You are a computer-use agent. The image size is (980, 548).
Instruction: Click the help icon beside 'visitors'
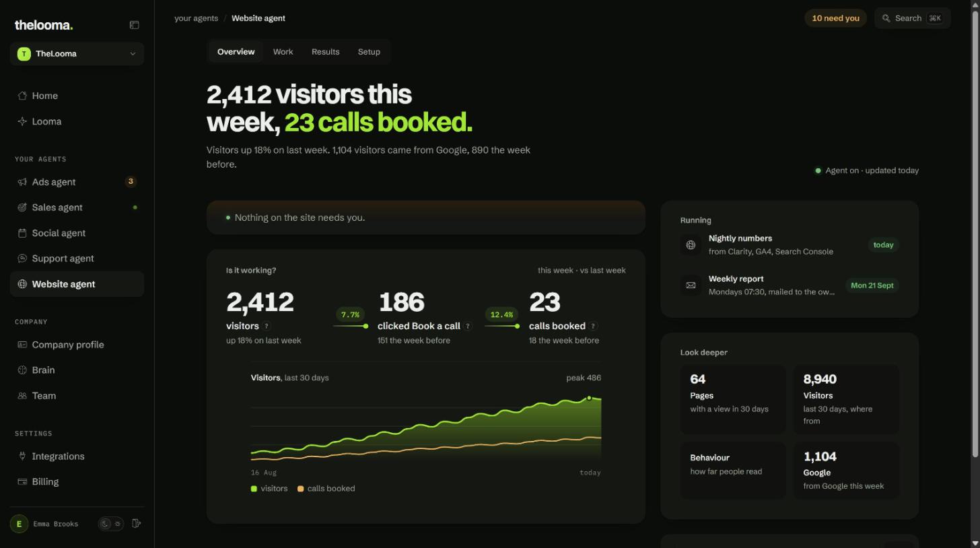(x=267, y=326)
